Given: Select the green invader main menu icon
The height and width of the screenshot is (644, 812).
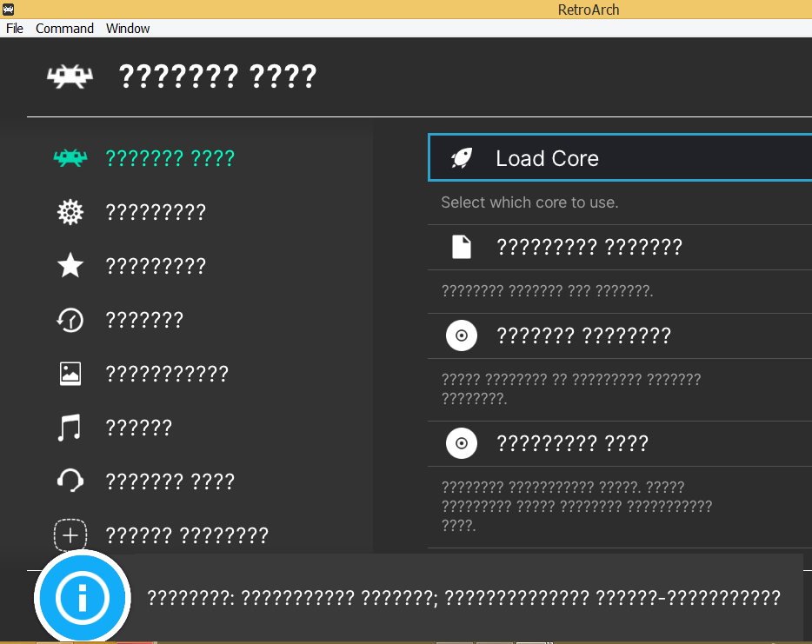Looking at the screenshot, I should coord(70,158).
